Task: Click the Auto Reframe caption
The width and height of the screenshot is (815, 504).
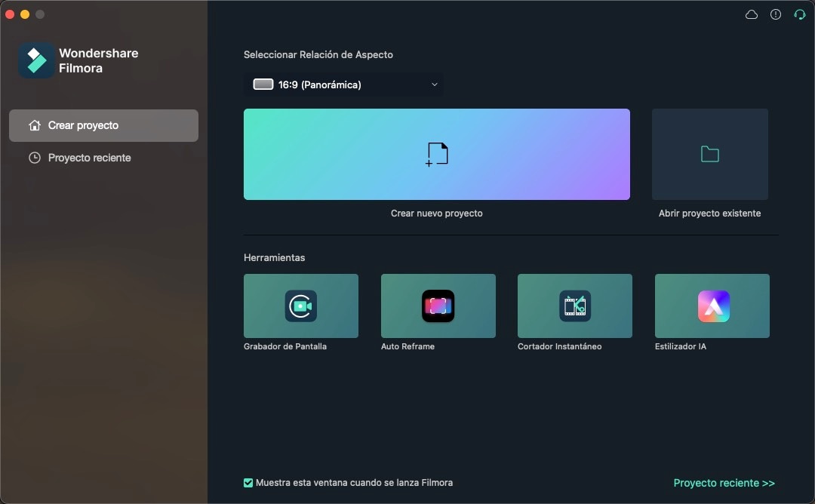Action: coord(407,346)
